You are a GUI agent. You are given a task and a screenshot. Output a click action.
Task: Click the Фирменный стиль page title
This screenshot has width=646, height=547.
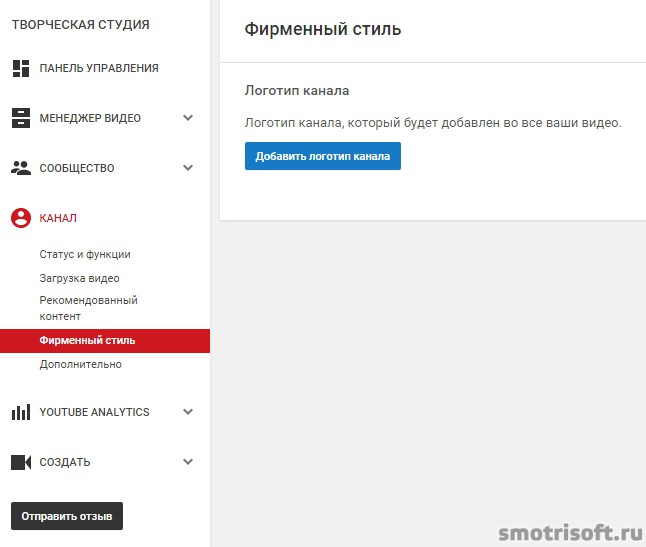(x=323, y=29)
